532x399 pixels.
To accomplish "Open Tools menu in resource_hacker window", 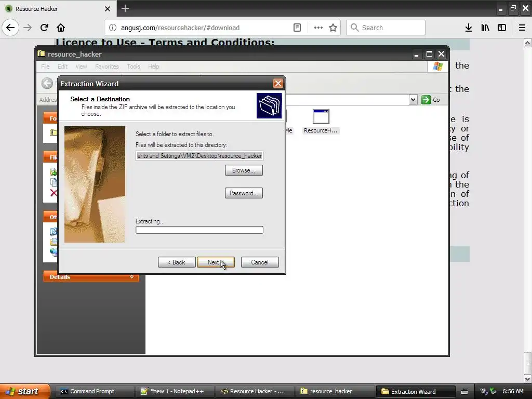I will click(x=134, y=66).
